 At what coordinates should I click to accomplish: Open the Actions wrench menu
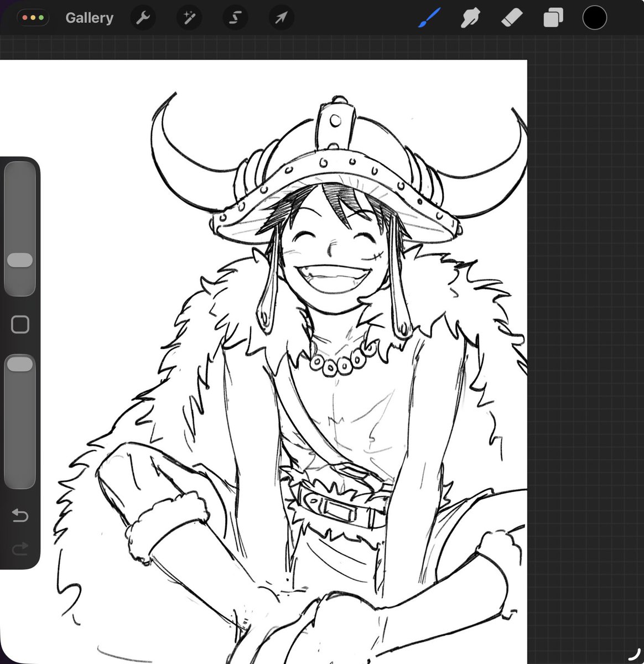click(x=143, y=18)
